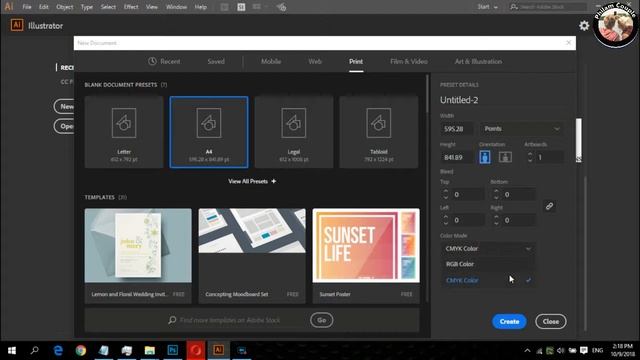Viewport: 640px width, 360px height.
Task: Launch Google Chrome from taskbar
Action: pyautogui.click(x=81, y=350)
